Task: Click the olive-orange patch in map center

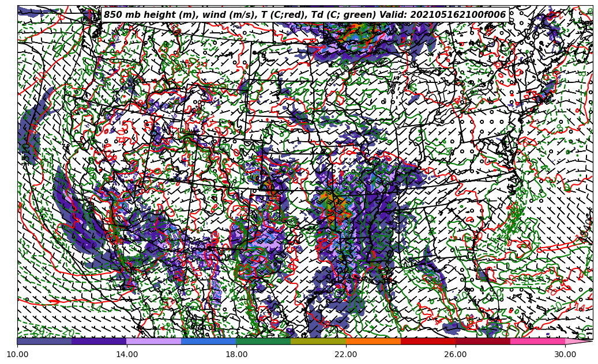Action: (332, 203)
